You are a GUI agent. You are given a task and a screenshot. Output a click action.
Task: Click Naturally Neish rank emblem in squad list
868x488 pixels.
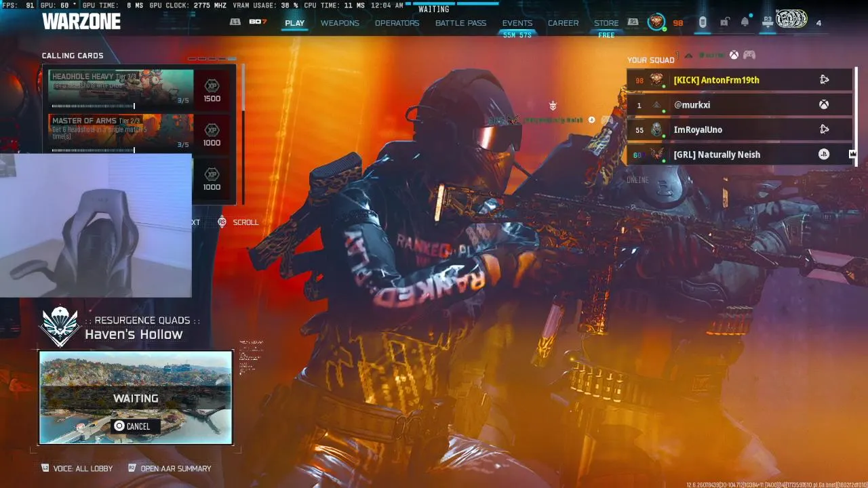pyautogui.click(x=656, y=155)
